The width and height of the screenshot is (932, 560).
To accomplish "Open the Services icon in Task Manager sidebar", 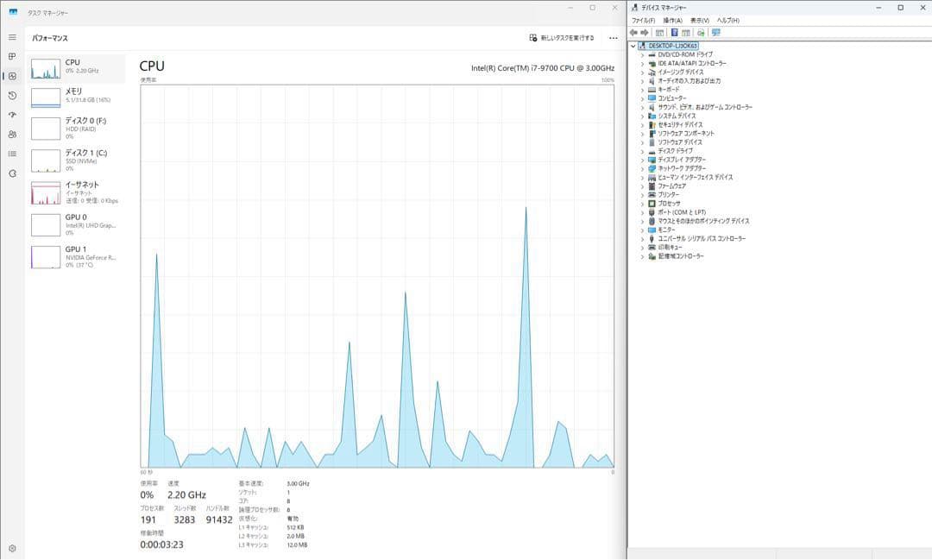I will [12, 173].
